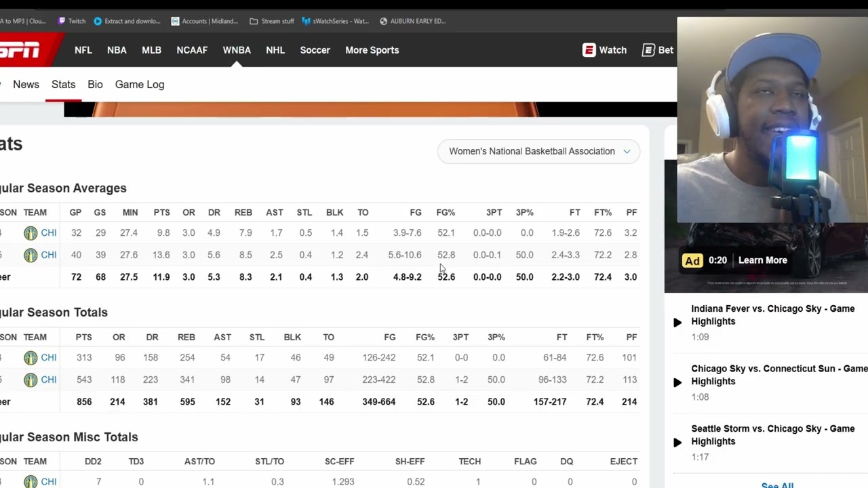
Task: Open the A to MP3 bookmark
Action: point(23,21)
